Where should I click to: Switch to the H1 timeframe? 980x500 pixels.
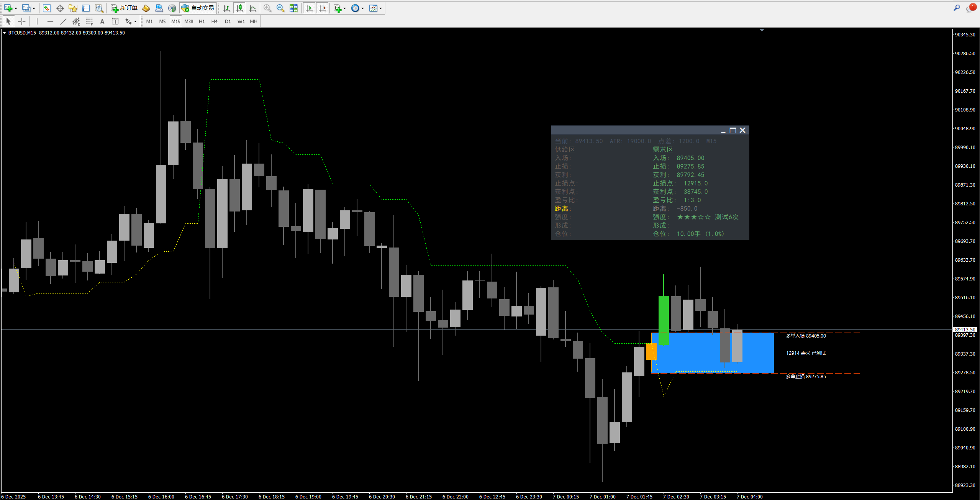(x=202, y=21)
